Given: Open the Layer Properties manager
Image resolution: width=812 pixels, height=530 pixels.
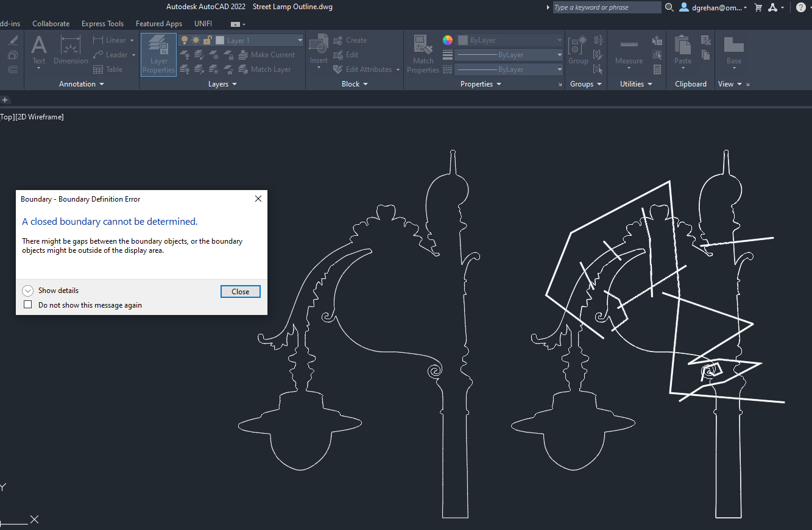Looking at the screenshot, I should click(x=158, y=55).
